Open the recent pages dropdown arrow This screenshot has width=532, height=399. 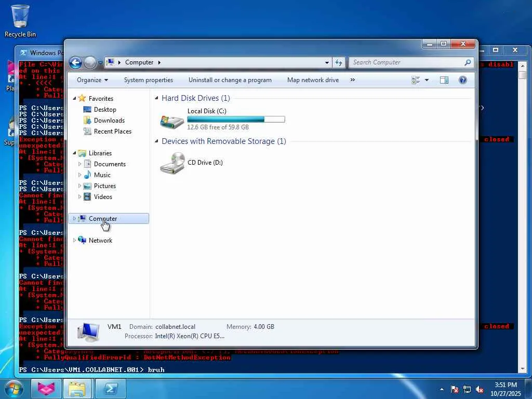pyautogui.click(x=100, y=63)
